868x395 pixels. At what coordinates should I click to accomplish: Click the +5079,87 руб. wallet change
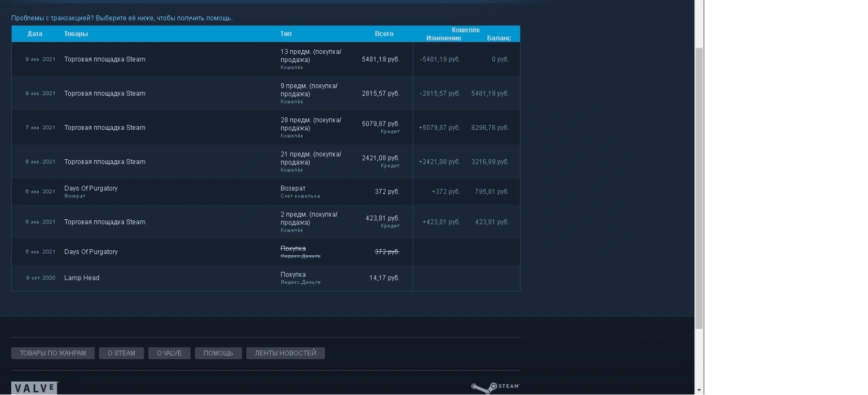tap(439, 127)
